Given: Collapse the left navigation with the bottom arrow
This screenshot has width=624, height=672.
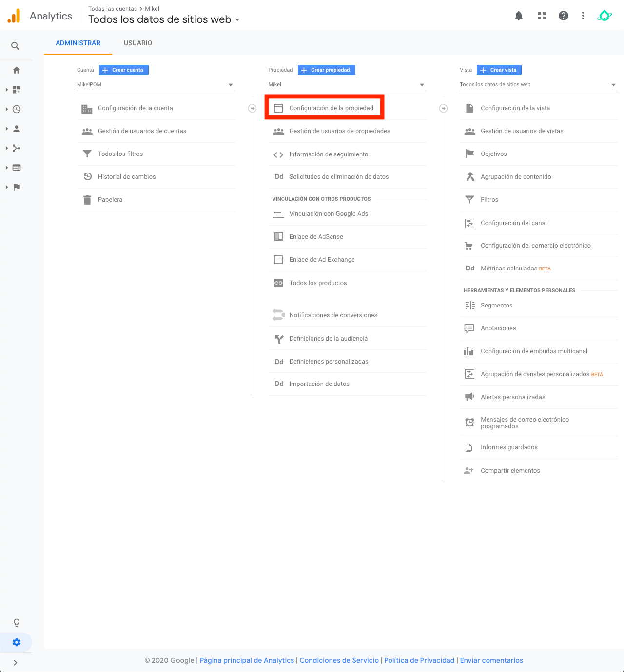Looking at the screenshot, I should pos(15,662).
